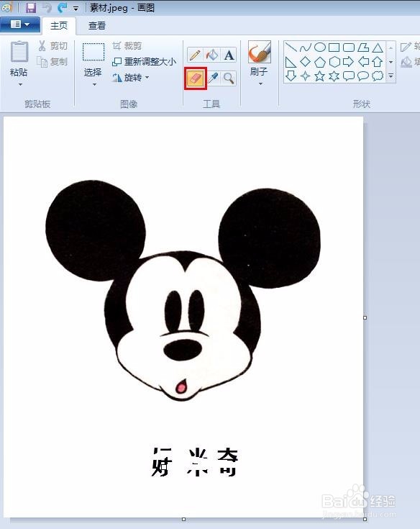Expand the full shapes gallery

click(391, 76)
